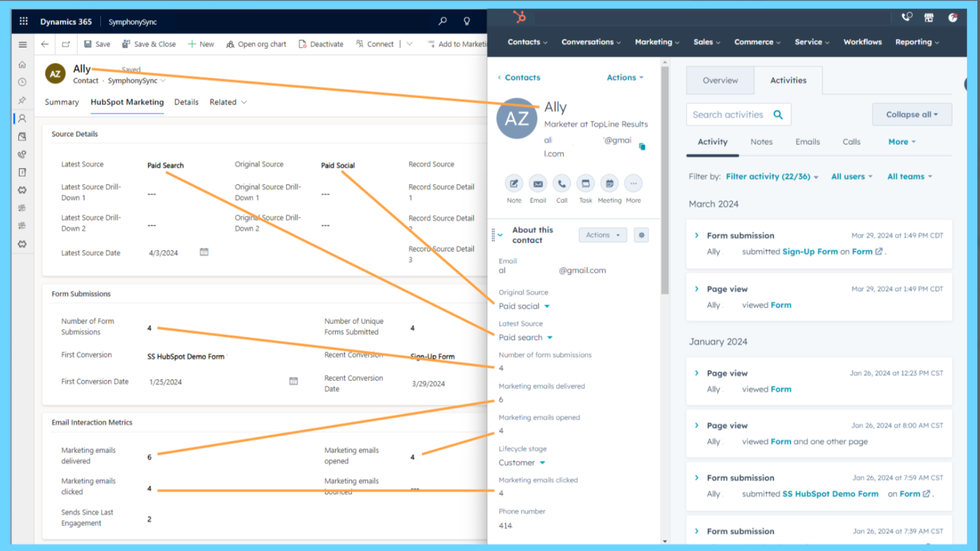Click the Search activities field
This screenshot has height=551, width=980.
click(x=729, y=114)
